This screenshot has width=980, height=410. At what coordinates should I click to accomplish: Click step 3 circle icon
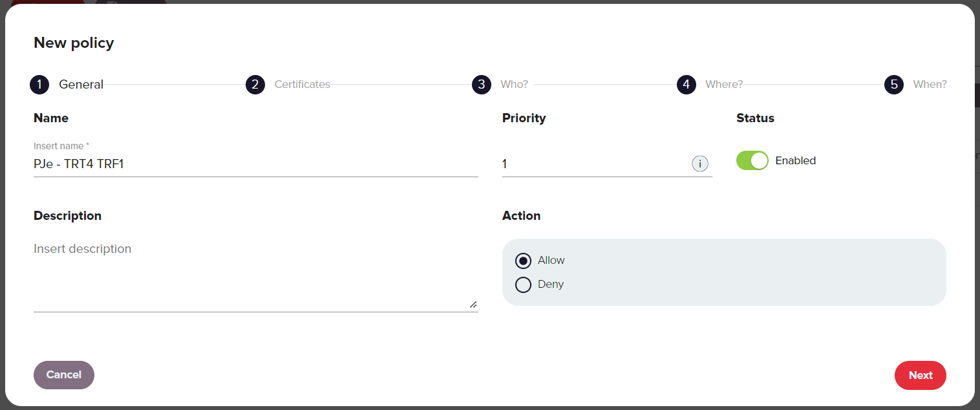(482, 85)
